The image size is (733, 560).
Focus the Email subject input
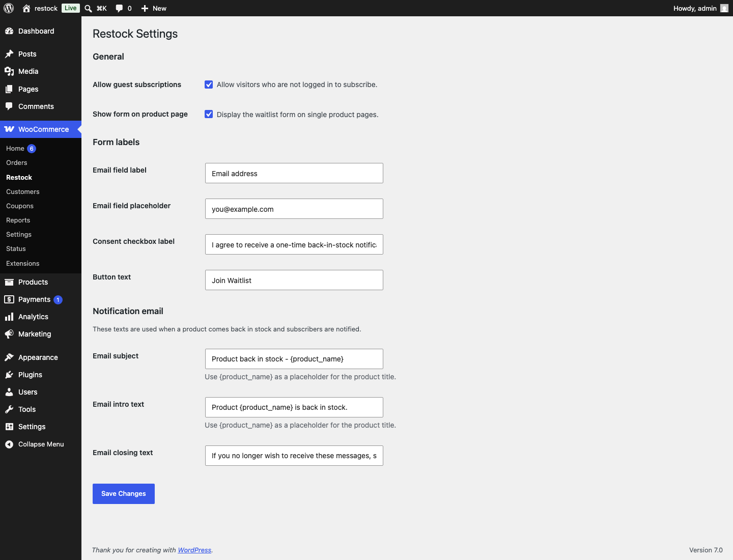294,359
